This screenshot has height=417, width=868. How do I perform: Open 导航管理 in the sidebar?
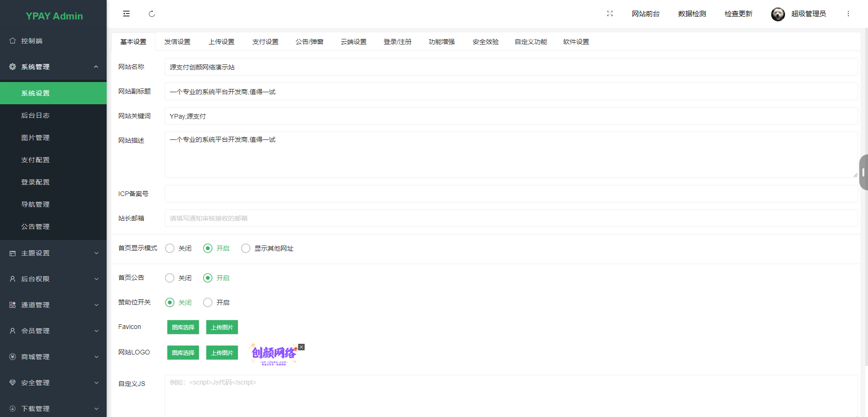pyautogui.click(x=53, y=204)
